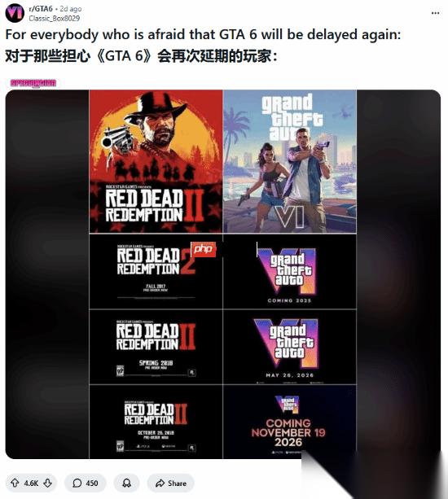Click the Red Dead Redemption II cover art
The image size is (448, 499).
click(156, 161)
